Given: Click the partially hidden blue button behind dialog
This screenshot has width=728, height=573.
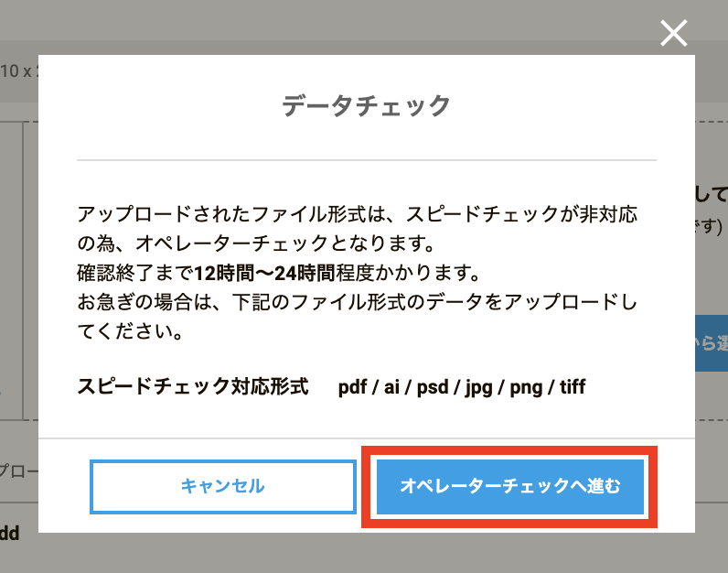Looking at the screenshot, I should pyautogui.click(x=712, y=343).
